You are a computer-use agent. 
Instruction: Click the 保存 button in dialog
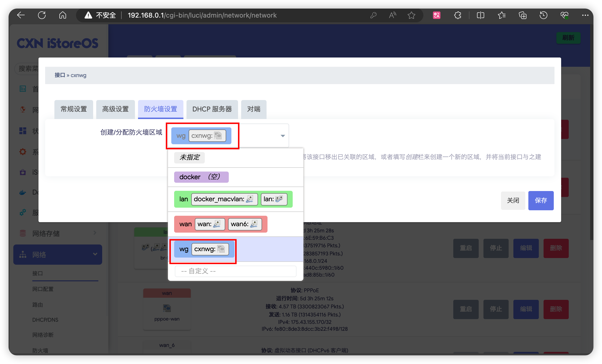[x=541, y=201]
